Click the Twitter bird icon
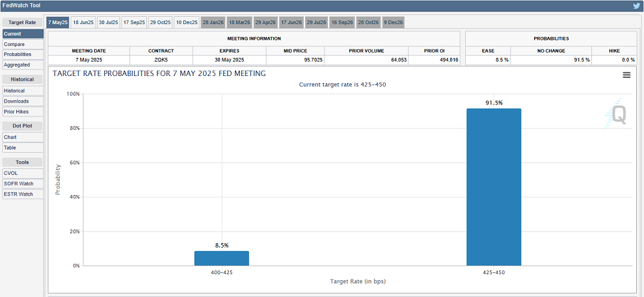 [x=636, y=6]
